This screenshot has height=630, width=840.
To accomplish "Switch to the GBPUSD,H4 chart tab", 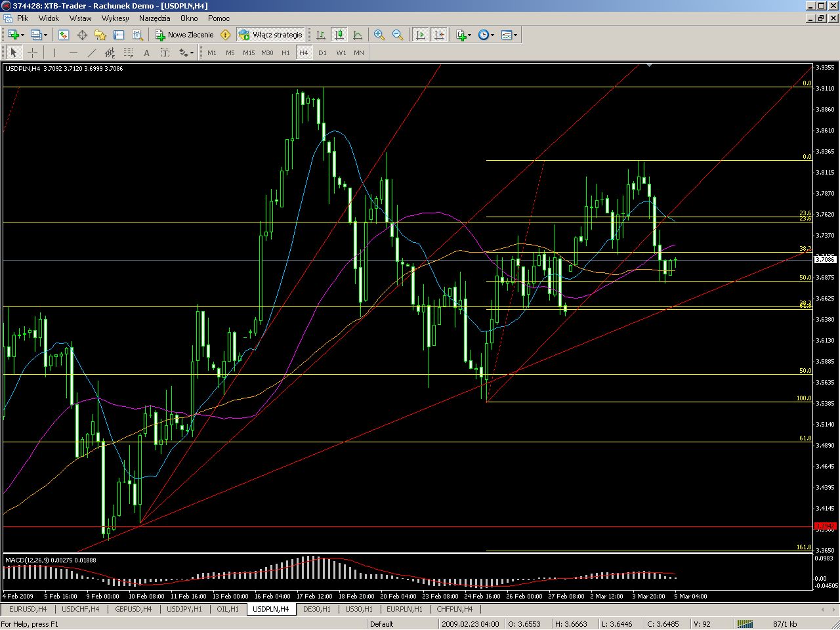I will 133,609.
